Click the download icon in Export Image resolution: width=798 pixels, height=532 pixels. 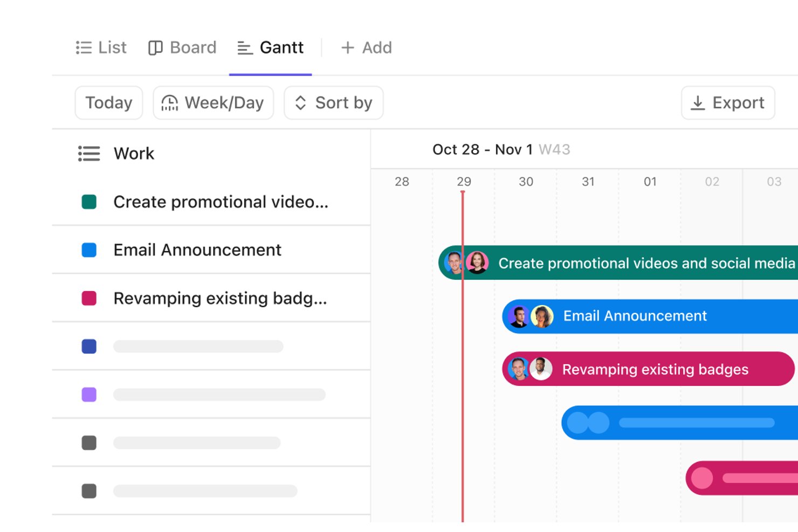point(698,102)
